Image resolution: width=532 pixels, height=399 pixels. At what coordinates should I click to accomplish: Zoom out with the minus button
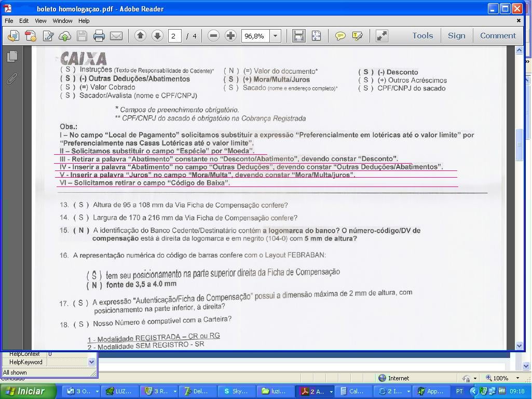pos(213,36)
